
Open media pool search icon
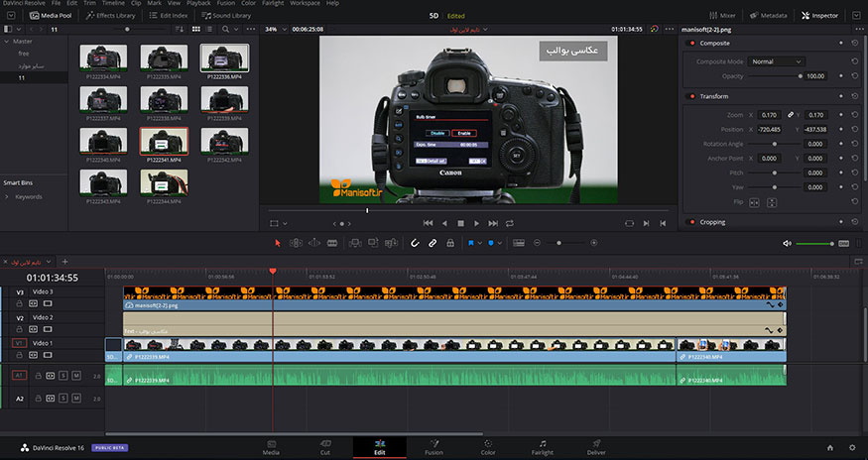pyautogui.click(x=225, y=30)
